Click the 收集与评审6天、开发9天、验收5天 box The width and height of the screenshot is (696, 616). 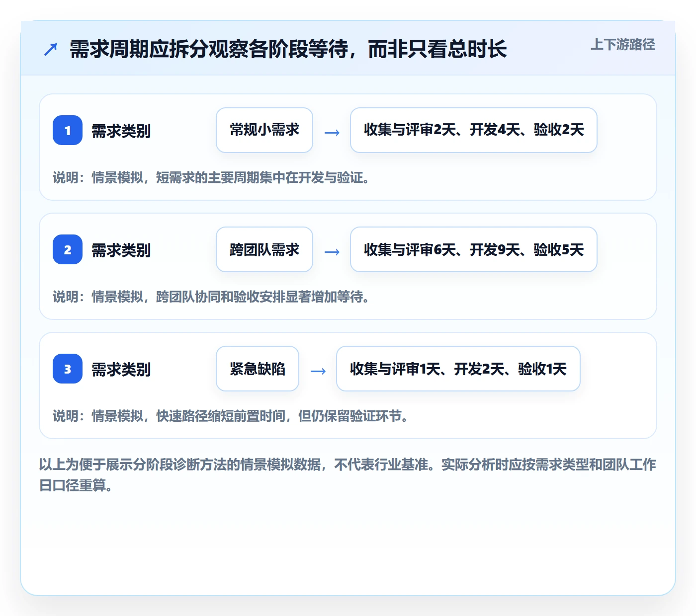click(474, 249)
